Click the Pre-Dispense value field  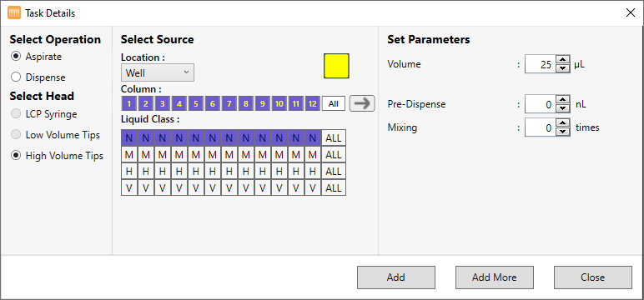(x=540, y=104)
